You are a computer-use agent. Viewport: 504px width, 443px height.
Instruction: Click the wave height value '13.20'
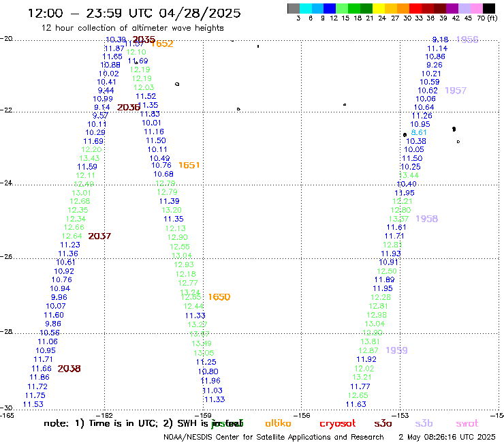(172, 210)
